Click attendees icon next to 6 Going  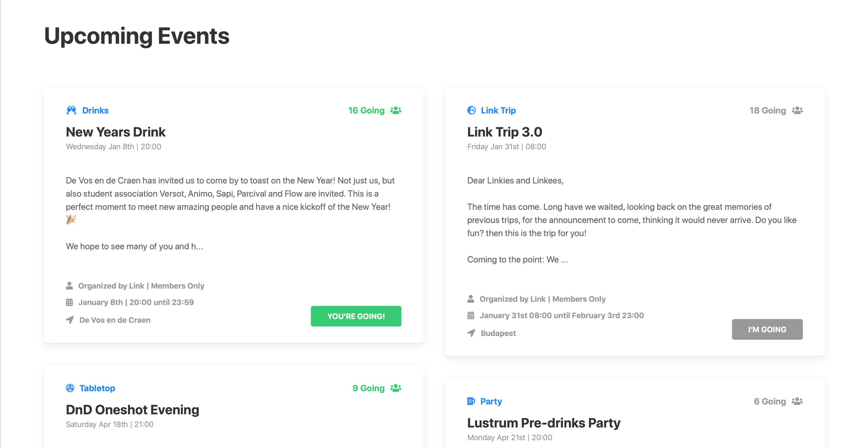click(x=797, y=401)
